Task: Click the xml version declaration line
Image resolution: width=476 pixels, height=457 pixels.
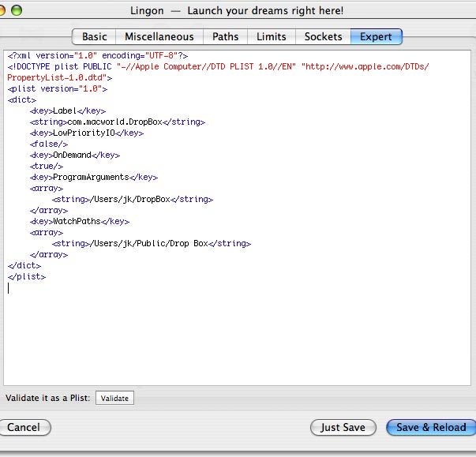Action: [x=98, y=56]
